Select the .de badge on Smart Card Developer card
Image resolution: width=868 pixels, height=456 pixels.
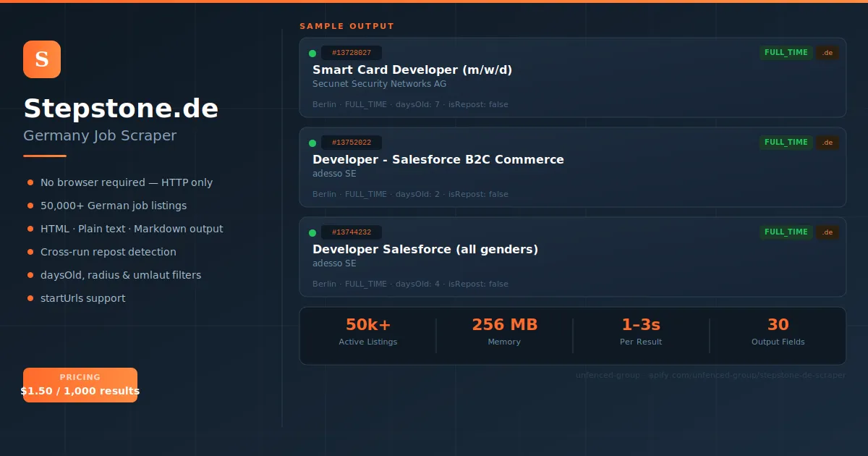pos(827,53)
